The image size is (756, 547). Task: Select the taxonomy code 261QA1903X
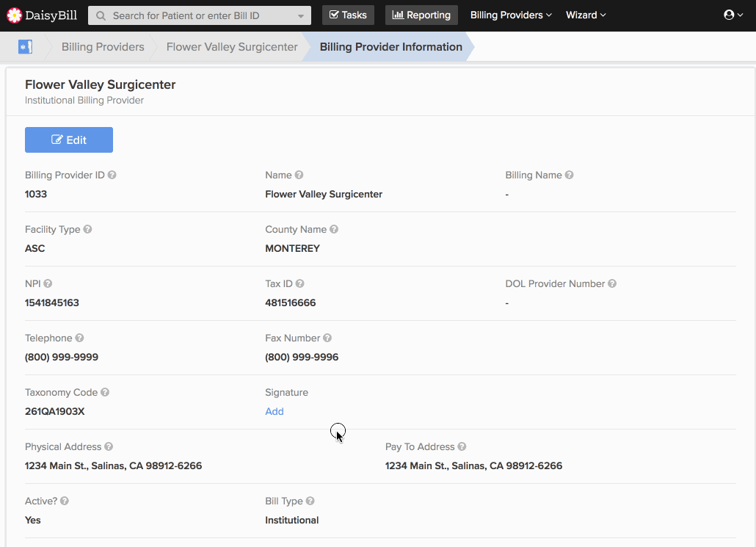point(55,411)
